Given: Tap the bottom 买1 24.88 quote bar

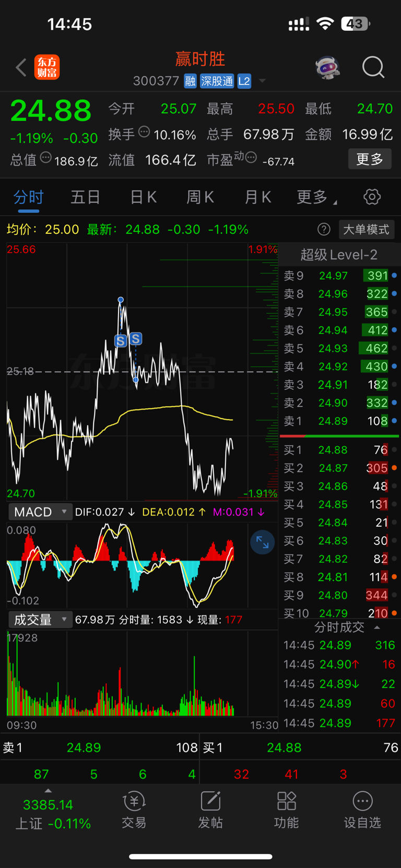Looking at the screenshot, I should pyautogui.click(x=301, y=747).
